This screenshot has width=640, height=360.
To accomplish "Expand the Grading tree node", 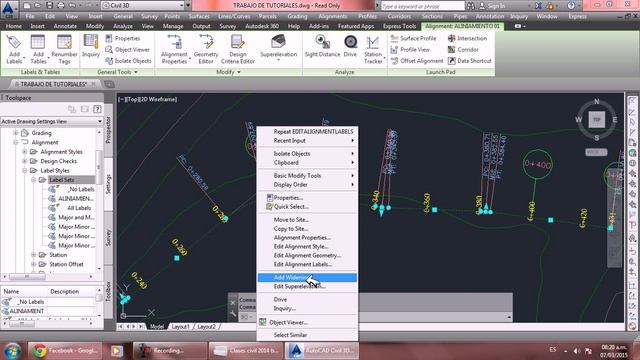I will (x=16, y=133).
